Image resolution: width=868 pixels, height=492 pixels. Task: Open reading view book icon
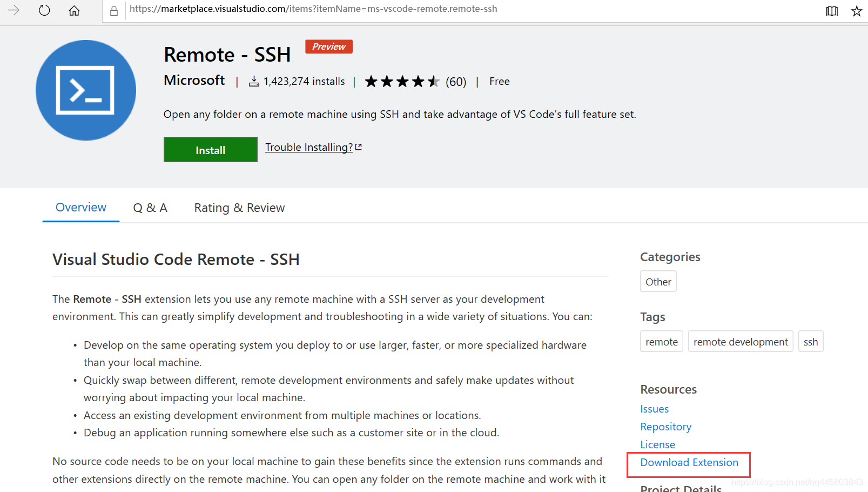click(x=832, y=11)
